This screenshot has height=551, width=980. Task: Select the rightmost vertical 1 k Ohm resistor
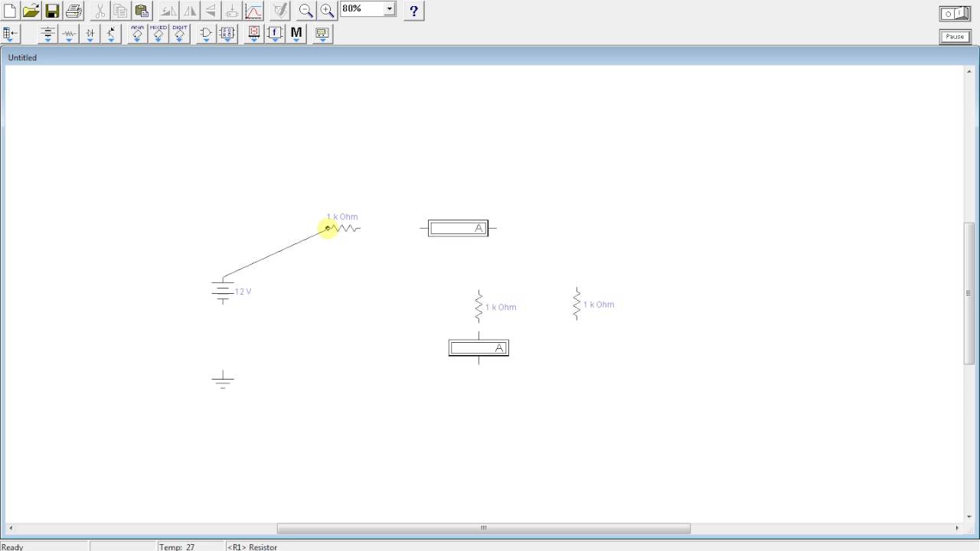tap(577, 304)
